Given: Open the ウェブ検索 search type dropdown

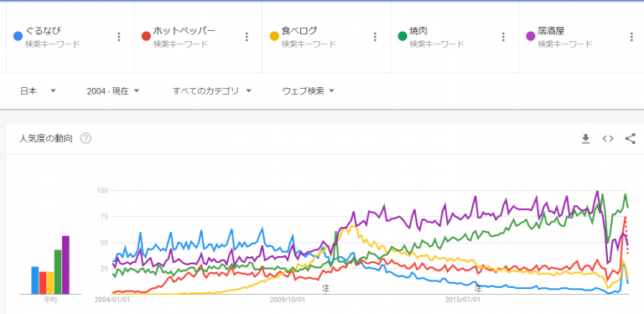Looking at the screenshot, I should point(309,91).
